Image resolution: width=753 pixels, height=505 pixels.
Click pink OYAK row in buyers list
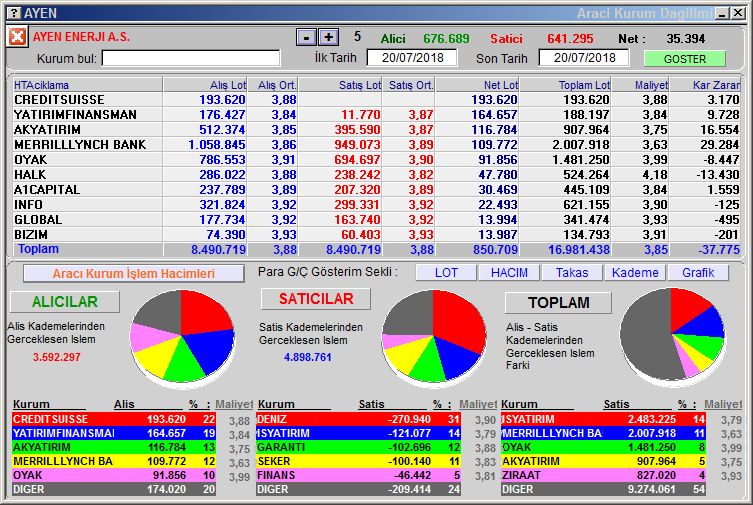click(114, 475)
